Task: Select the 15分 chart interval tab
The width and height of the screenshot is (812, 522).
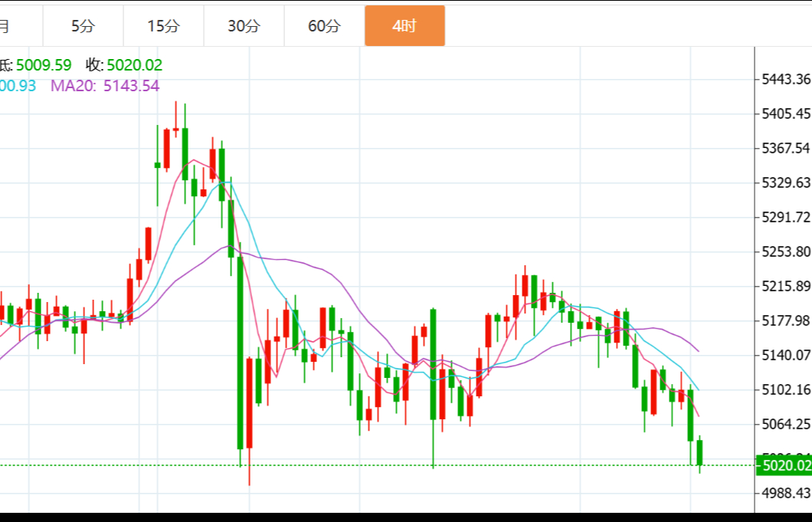Action: point(163,26)
